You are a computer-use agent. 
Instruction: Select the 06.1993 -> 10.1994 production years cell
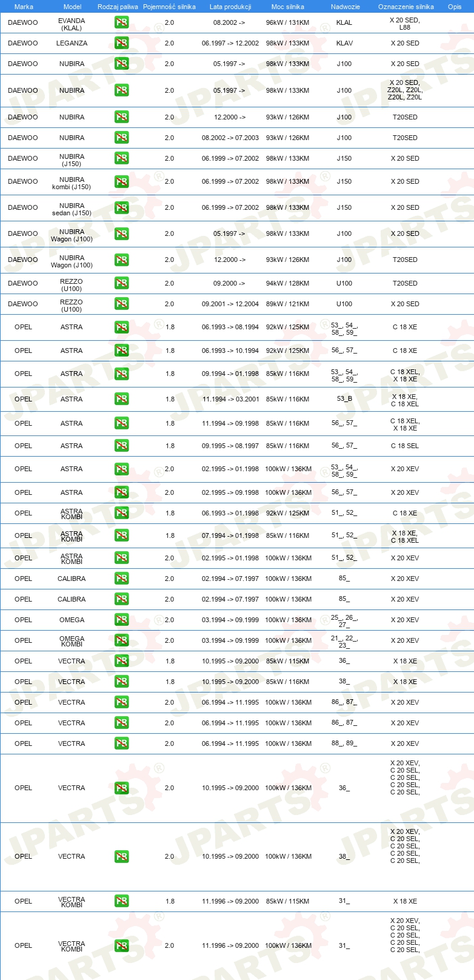pyautogui.click(x=230, y=351)
